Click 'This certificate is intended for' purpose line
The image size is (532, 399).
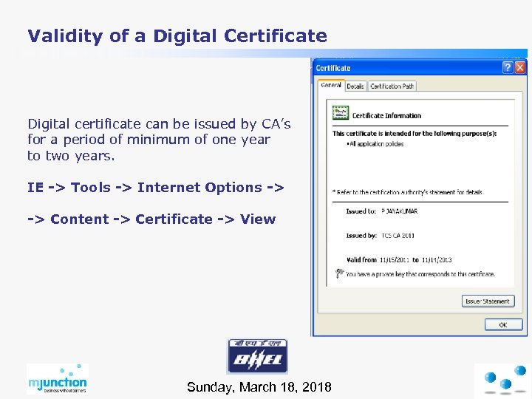(x=415, y=133)
